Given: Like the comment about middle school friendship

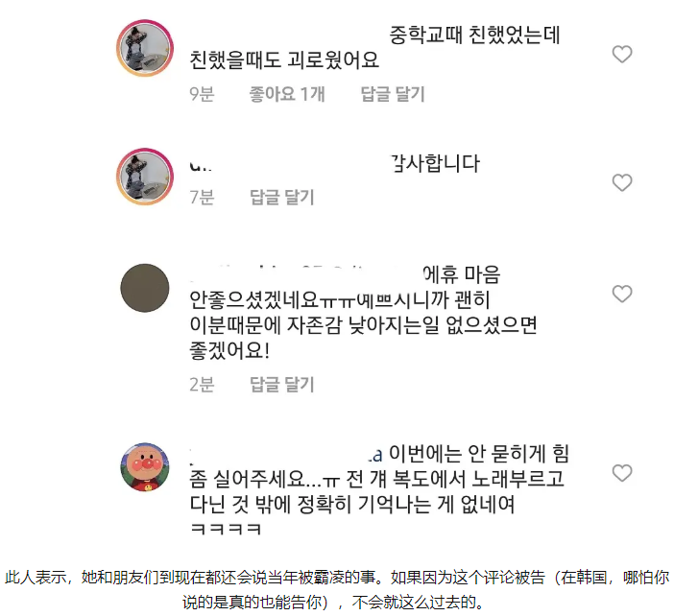Looking at the screenshot, I should [621, 54].
